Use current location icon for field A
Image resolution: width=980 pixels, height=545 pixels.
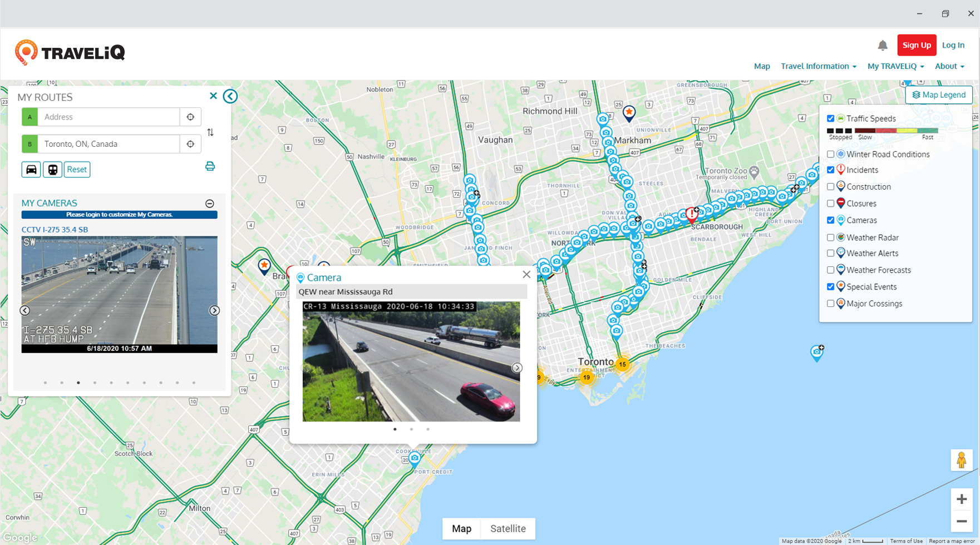[190, 117]
